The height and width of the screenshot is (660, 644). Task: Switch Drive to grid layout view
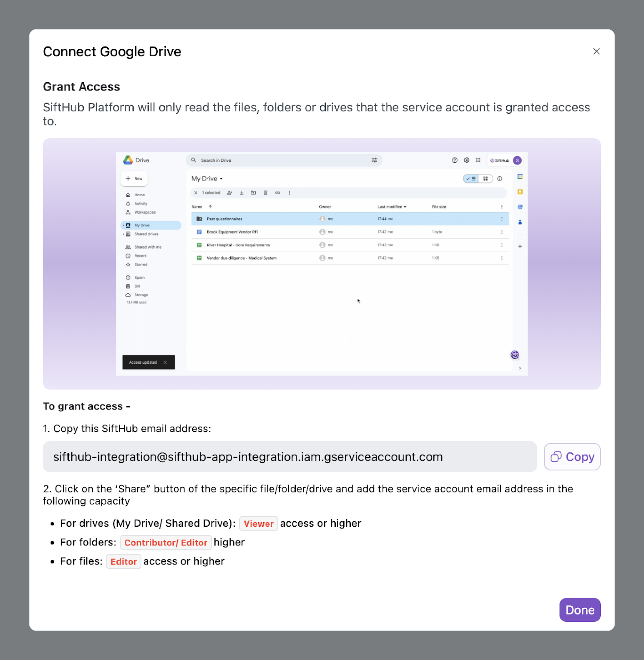485,179
